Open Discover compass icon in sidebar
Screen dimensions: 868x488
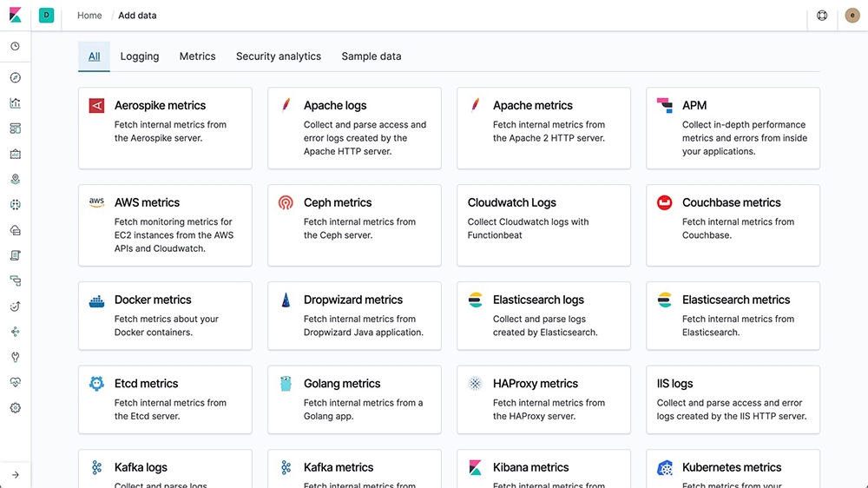tap(16, 77)
